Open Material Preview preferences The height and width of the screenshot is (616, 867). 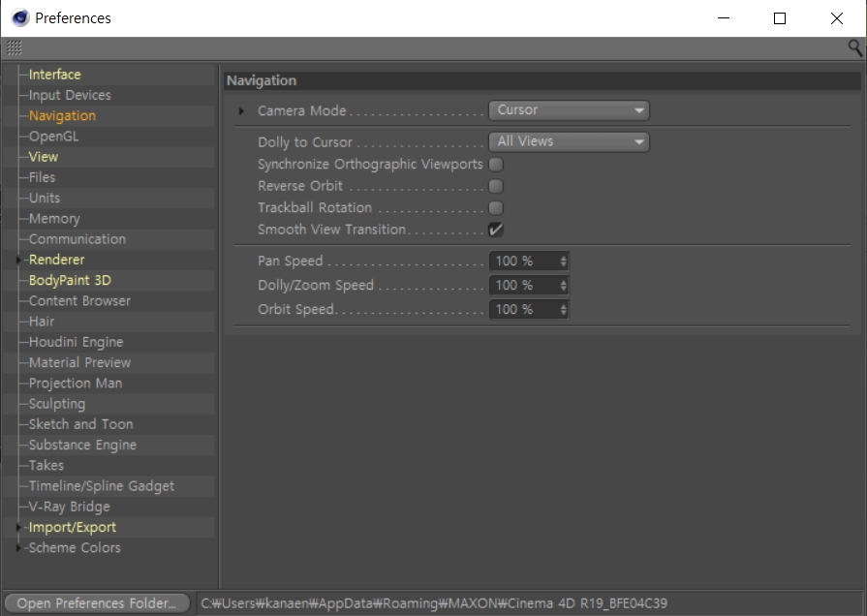coord(79,363)
